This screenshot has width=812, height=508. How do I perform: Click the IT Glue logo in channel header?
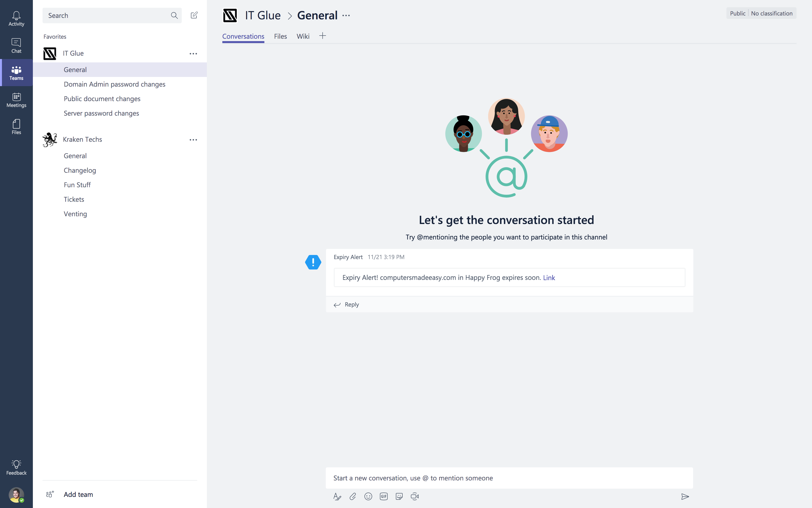pyautogui.click(x=230, y=15)
